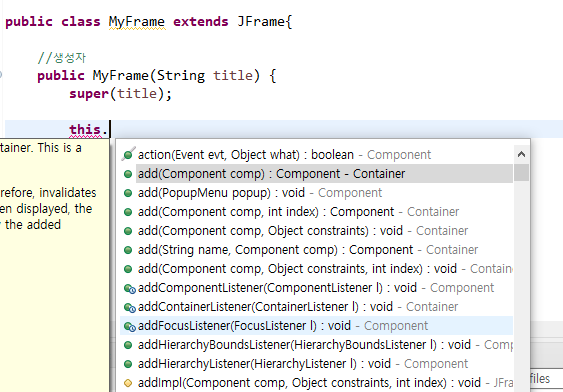The image size is (563, 392).
Task: Click 'extends' keyword in class declaration
Action: [x=201, y=22]
